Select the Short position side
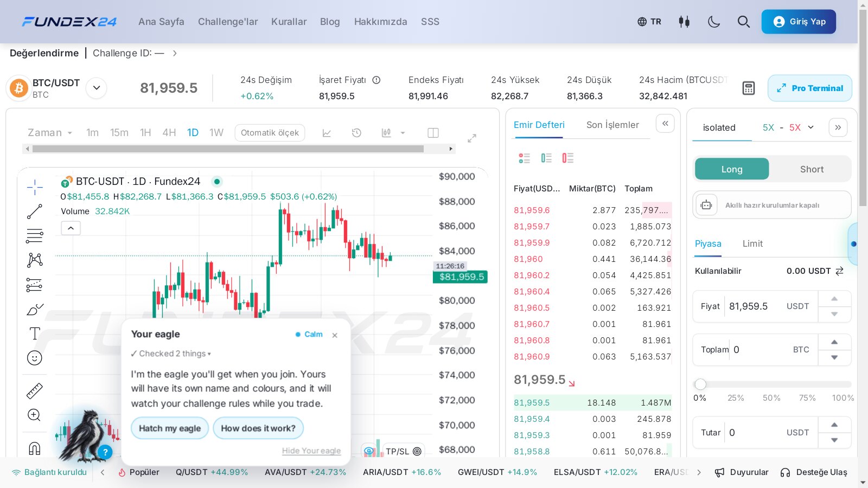The image size is (868, 488). point(812,169)
